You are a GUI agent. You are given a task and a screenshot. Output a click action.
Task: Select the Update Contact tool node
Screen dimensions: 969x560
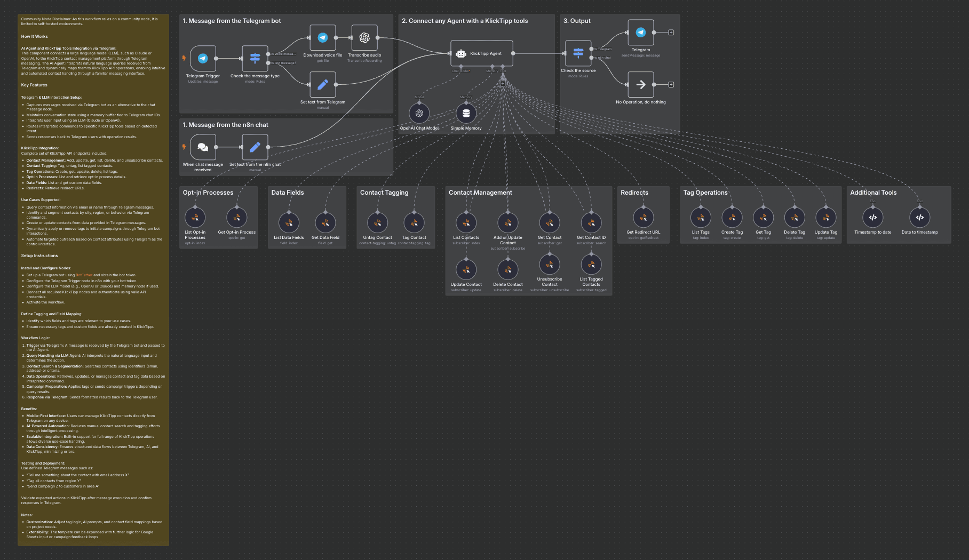[466, 270]
